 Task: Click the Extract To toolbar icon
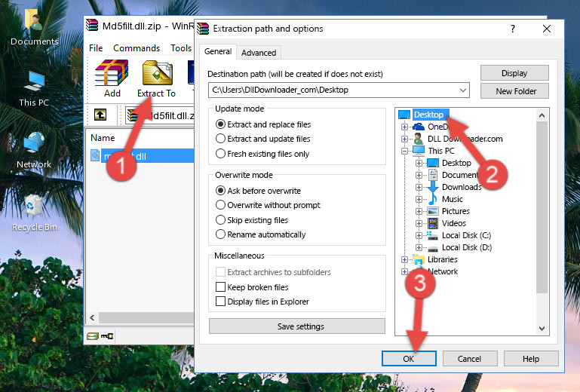(157, 73)
